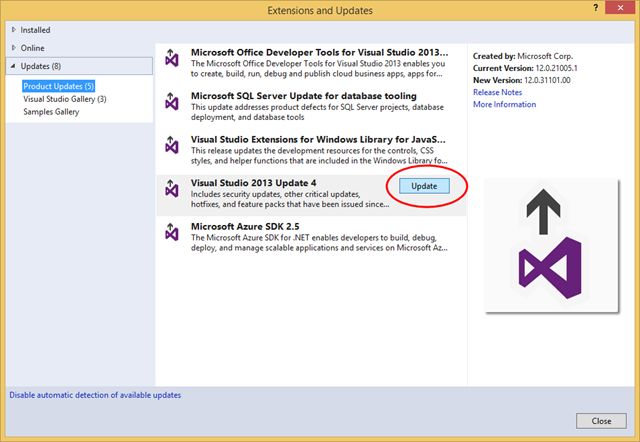Image resolution: width=640 pixels, height=442 pixels.
Task: Click the Office Developer Tools description text
Action: click(x=318, y=69)
